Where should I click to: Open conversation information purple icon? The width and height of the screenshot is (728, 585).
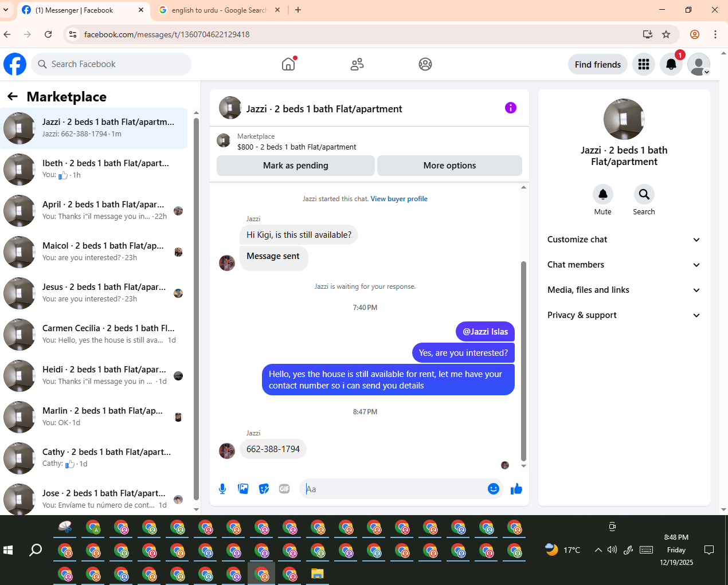(x=511, y=108)
